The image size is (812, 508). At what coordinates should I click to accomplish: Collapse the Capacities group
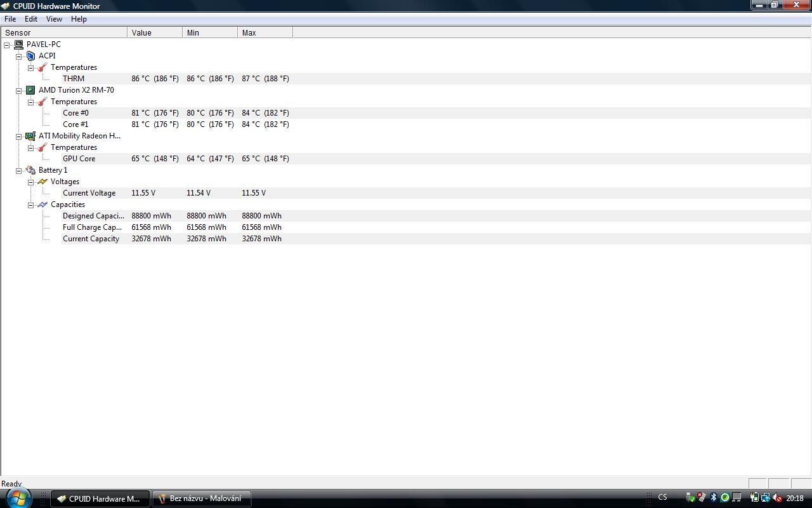click(30, 204)
